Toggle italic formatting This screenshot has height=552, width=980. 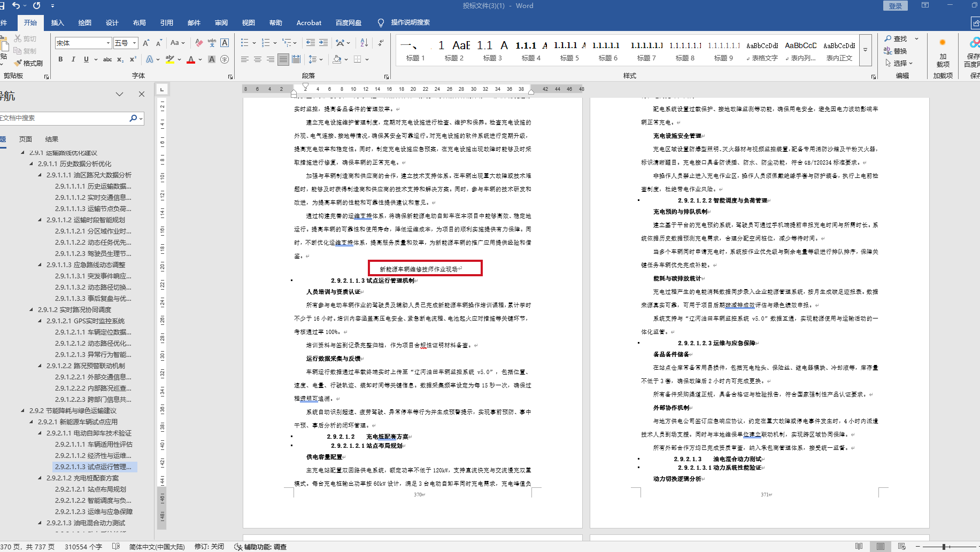[73, 59]
